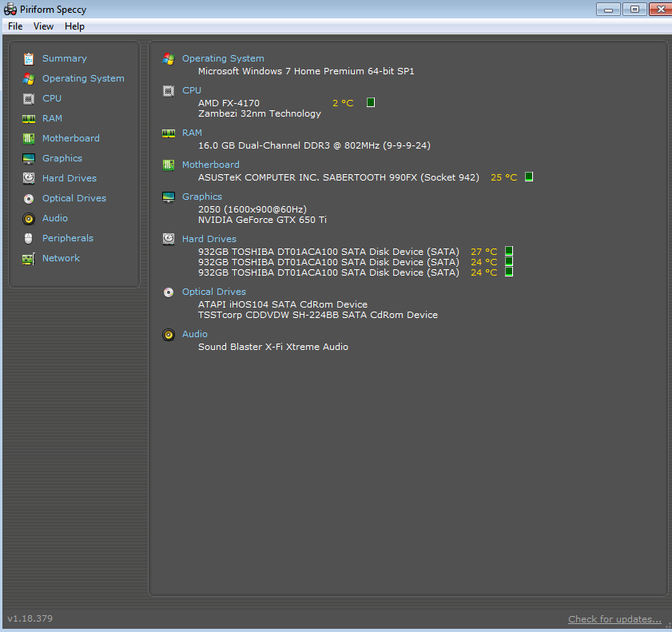Click the Graphics heading link in summary

pos(202,197)
